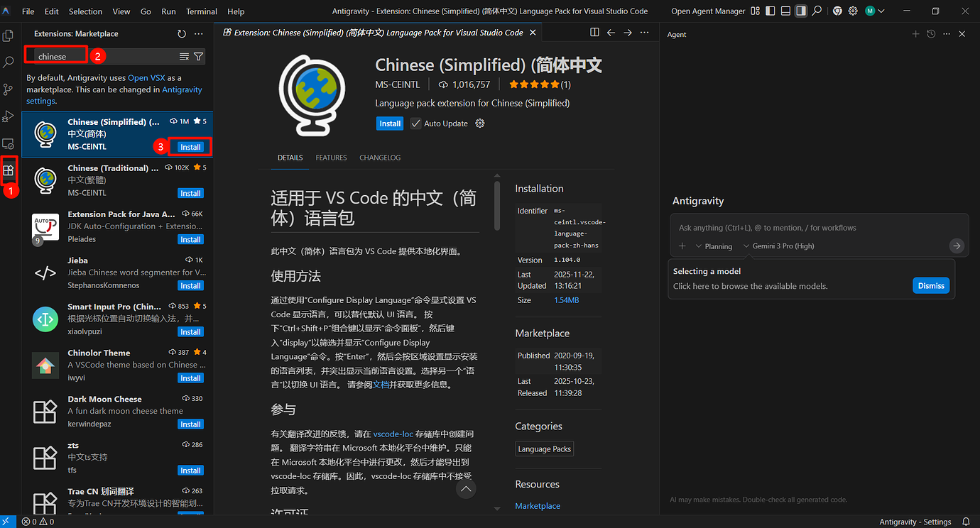This screenshot has width=980, height=528.
Task: Install Extension Pack for Java Auto Config
Action: click(190, 239)
